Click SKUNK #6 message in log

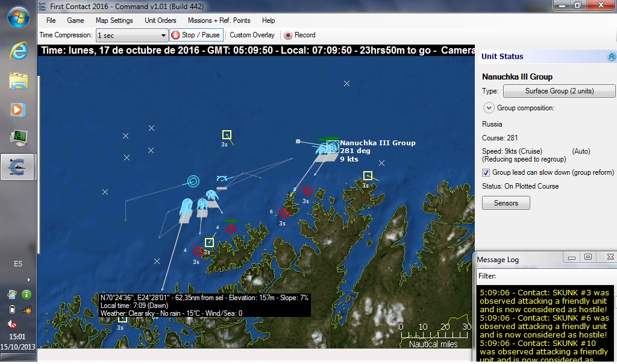click(544, 326)
